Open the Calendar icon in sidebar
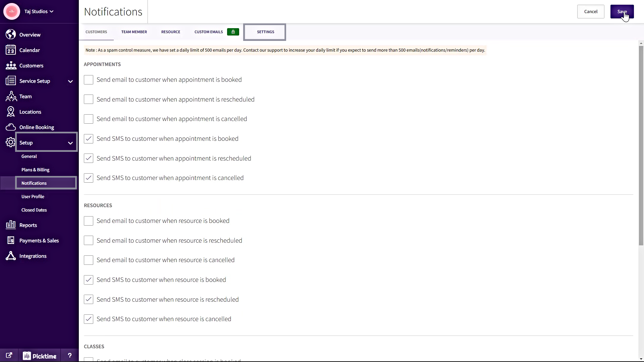This screenshot has height=362, width=644. tap(11, 50)
